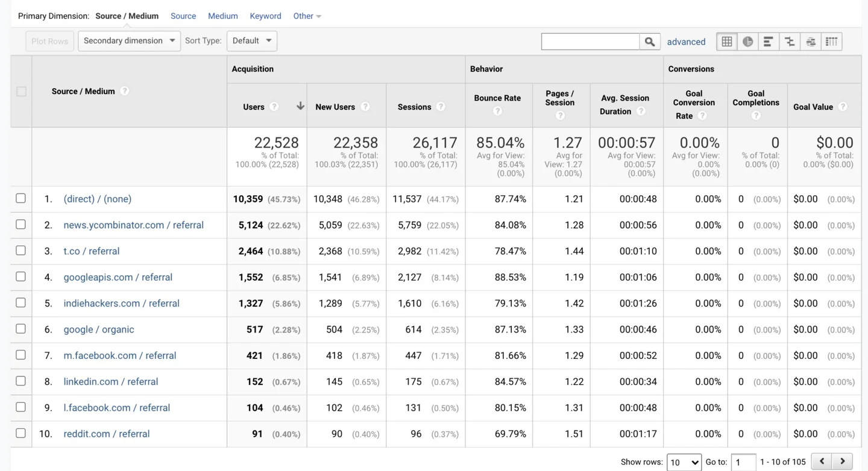This screenshot has width=868, height=471.
Task: Click the search magnifier button
Action: (x=650, y=42)
